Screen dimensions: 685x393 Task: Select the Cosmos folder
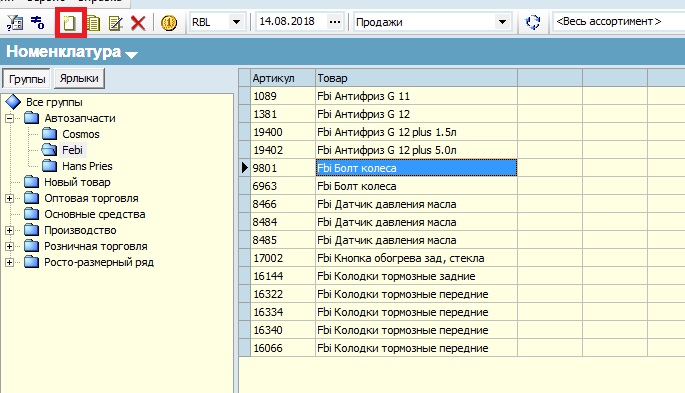point(81,134)
